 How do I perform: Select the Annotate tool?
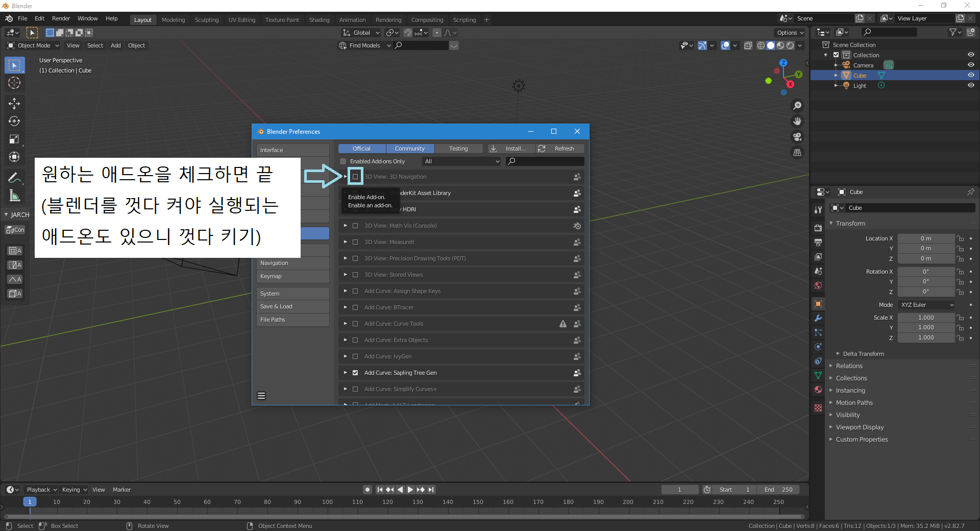coord(14,178)
